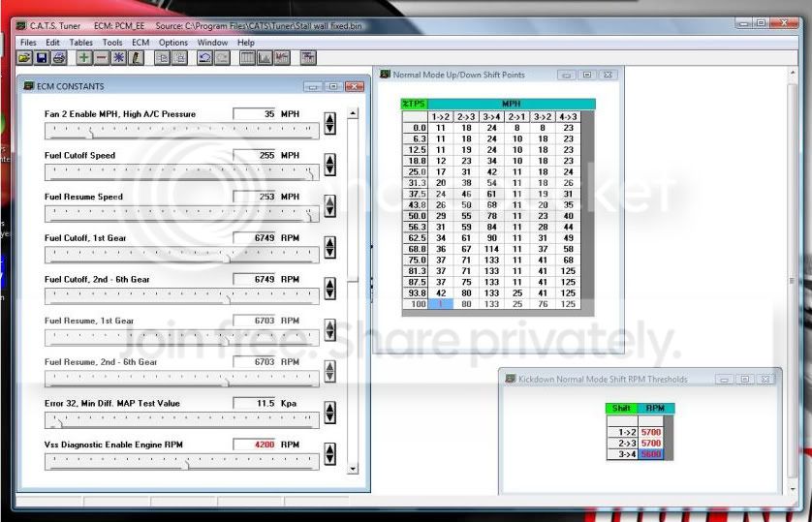Click the red minus decrement icon

[x=101, y=58]
